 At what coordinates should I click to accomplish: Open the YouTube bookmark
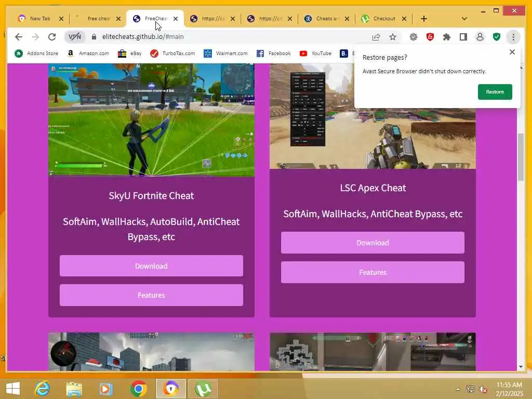315,54
